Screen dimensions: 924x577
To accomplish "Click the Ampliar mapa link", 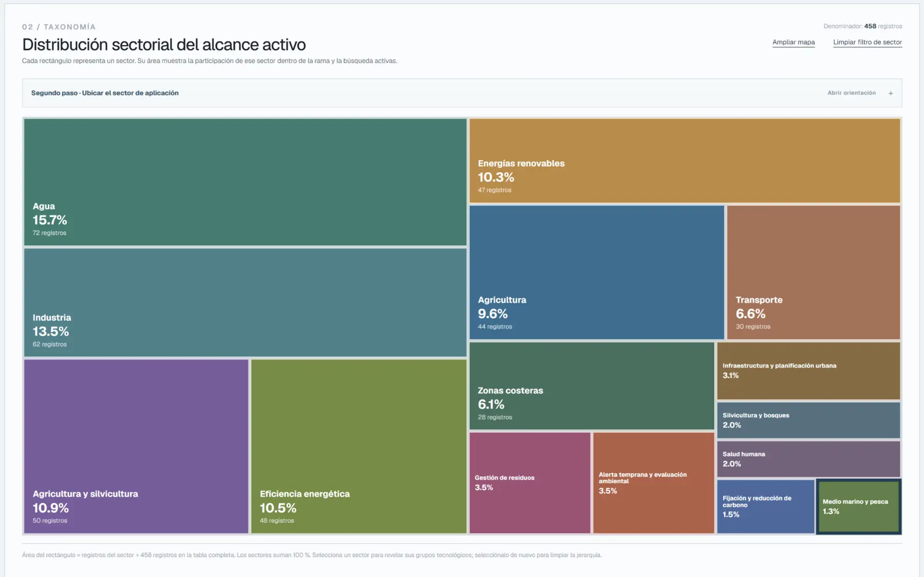I will (794, 42).
